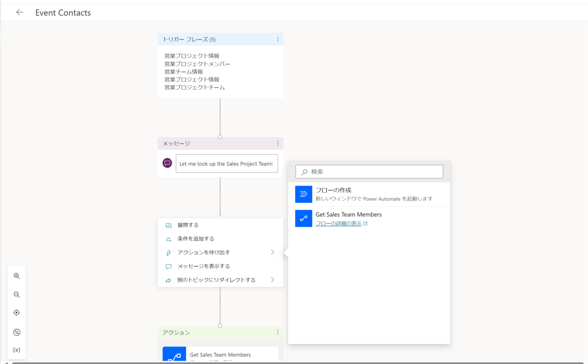Expand the 別のトピックにリダイレクトする submenu

pyautogui.click(x=220, y=279)
